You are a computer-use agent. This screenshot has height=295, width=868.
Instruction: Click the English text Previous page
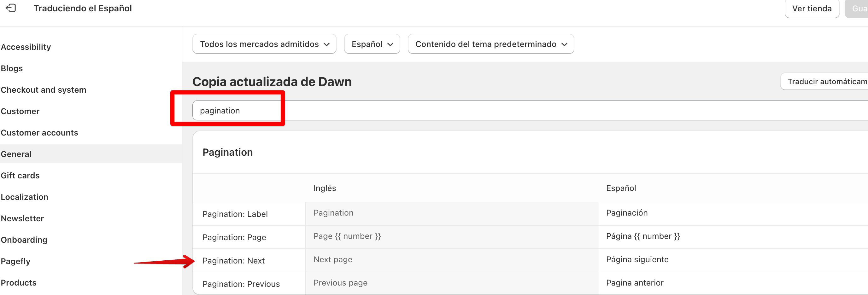click(x=340, y=282)
